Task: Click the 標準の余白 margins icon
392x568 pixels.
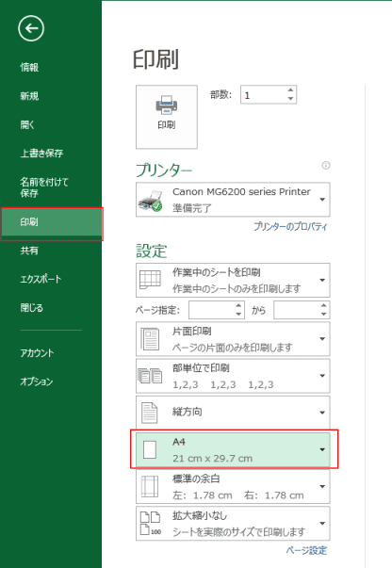Action: [x=150, y=486]
